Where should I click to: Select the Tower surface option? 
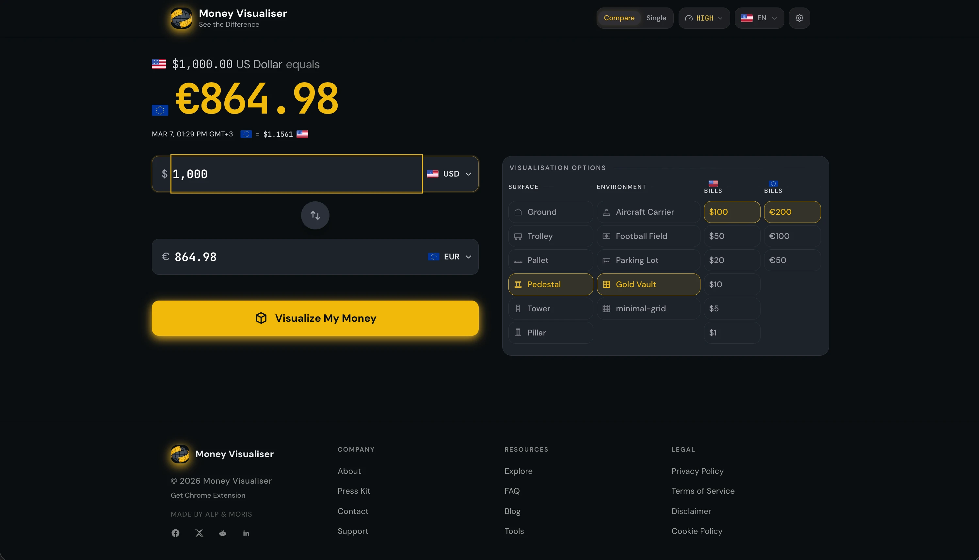tap(550, 308)
